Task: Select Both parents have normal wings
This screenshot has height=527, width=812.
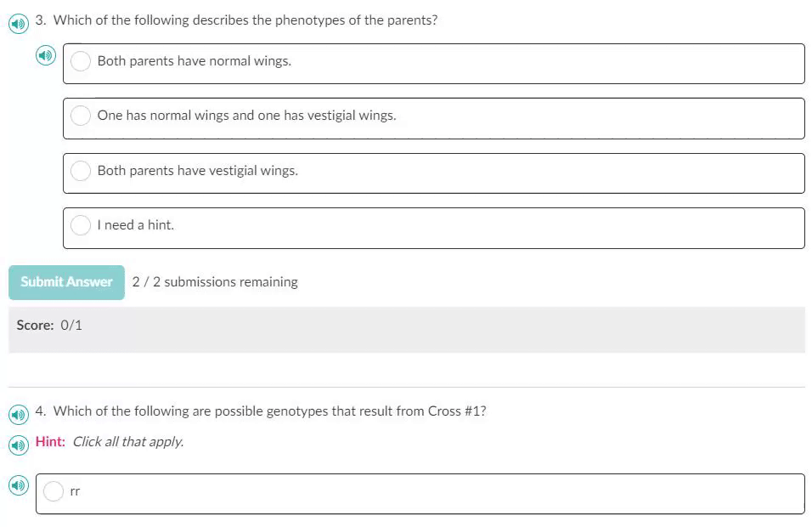Action: click(x=81, y=61)
